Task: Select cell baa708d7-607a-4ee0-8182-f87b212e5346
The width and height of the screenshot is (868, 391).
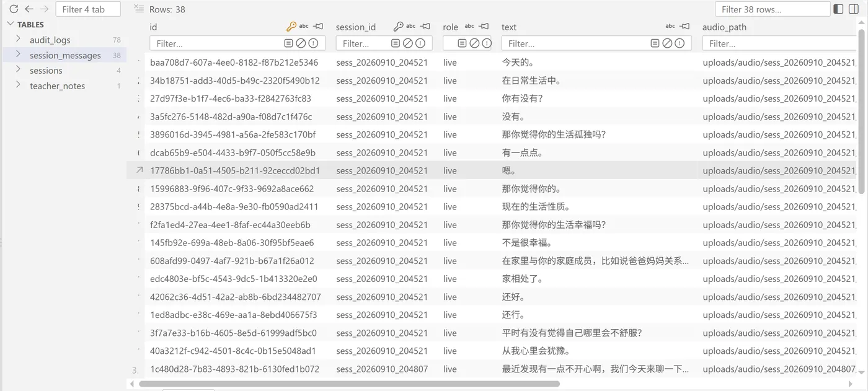Action: [234, 63]
